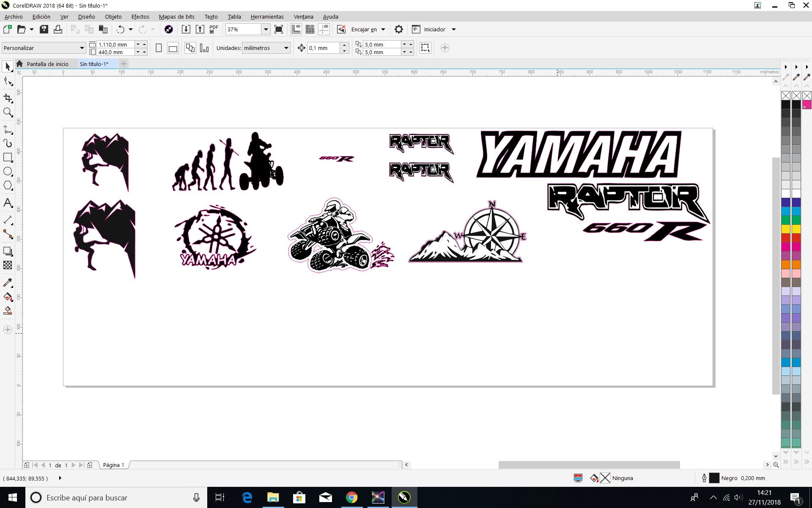Select the Text tool
The image size is (812, 508).
point(8,203)
